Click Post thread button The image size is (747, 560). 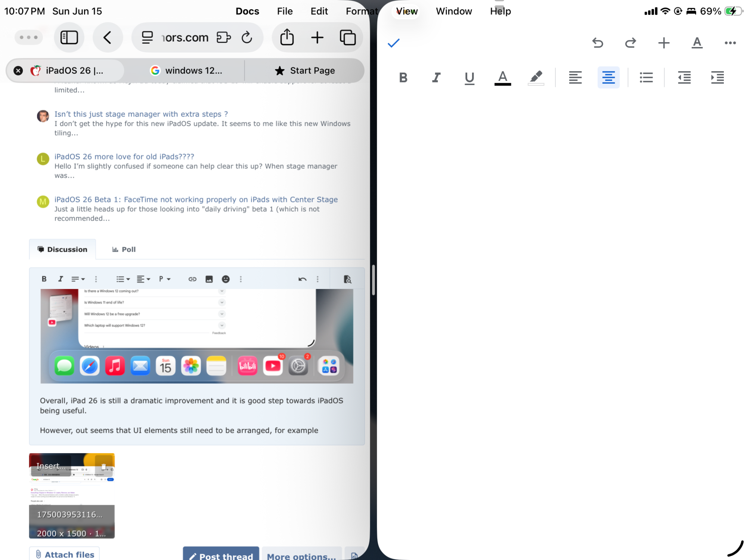click(221, 554)
